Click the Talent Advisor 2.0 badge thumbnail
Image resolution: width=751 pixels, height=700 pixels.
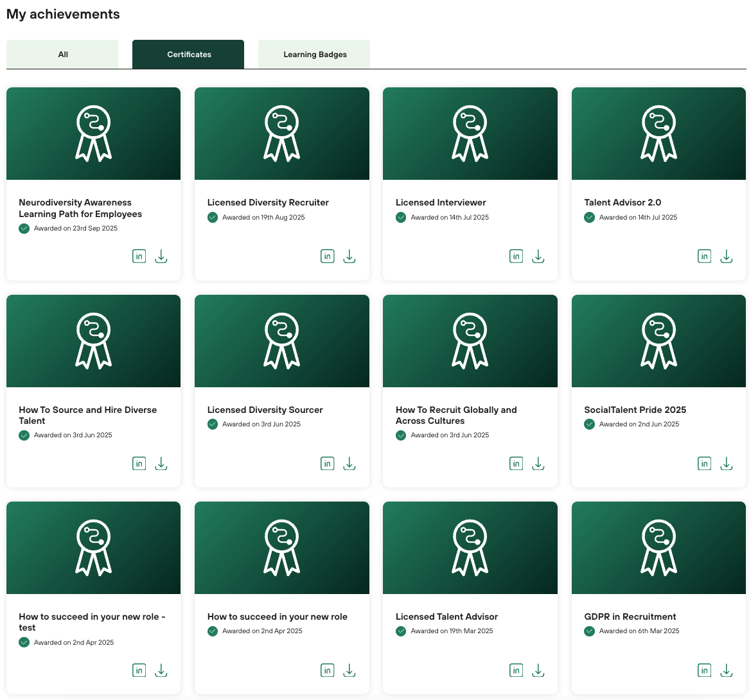coord(658,134)
